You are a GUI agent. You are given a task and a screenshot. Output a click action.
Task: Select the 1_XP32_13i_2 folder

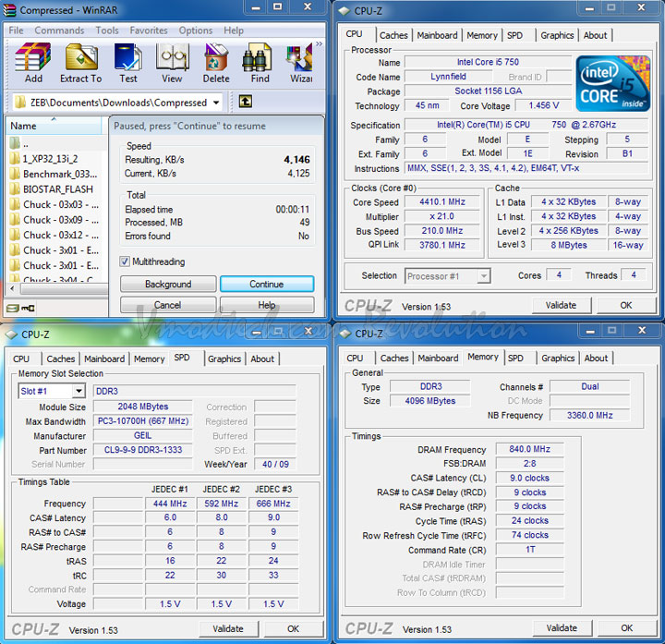[x=43, y=159]
